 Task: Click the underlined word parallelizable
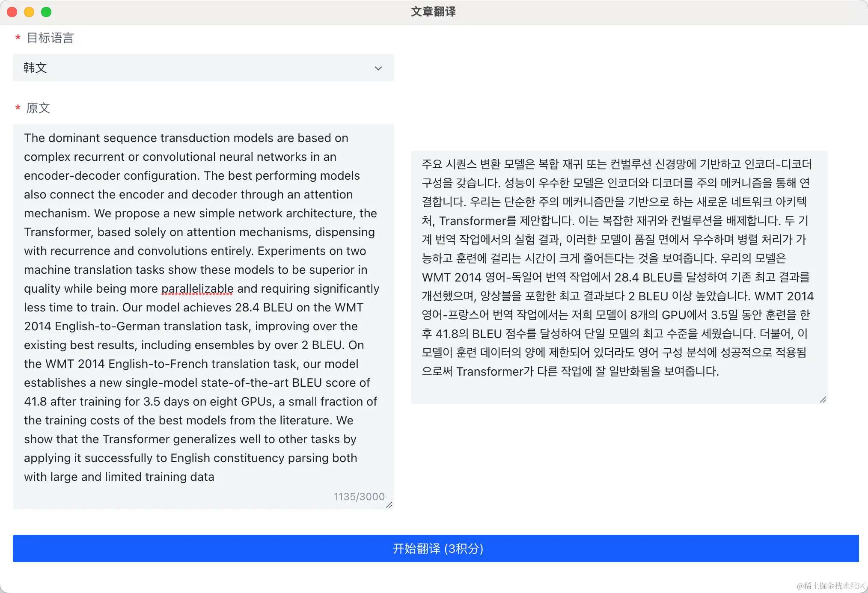(x=197, y=289)
